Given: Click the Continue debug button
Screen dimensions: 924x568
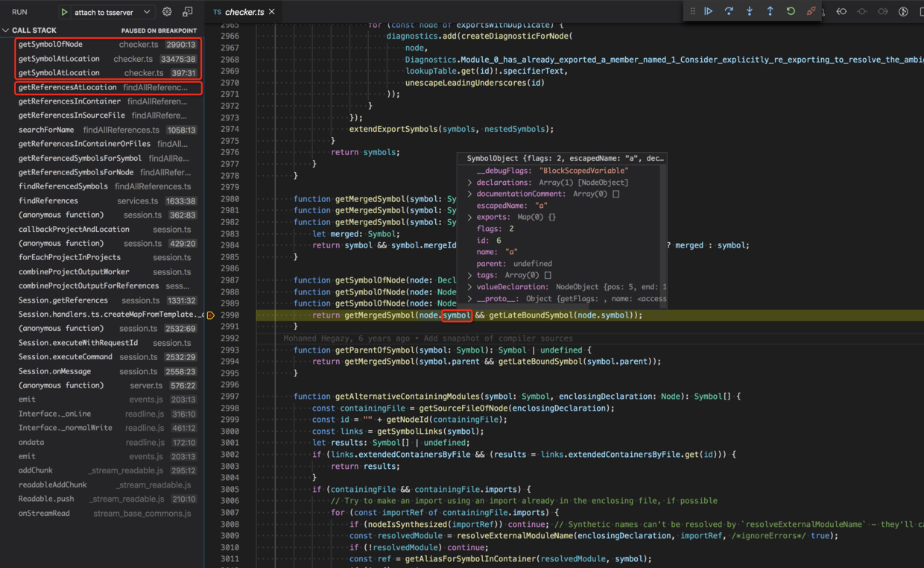Looking at the screenshot, I should 709,11.
